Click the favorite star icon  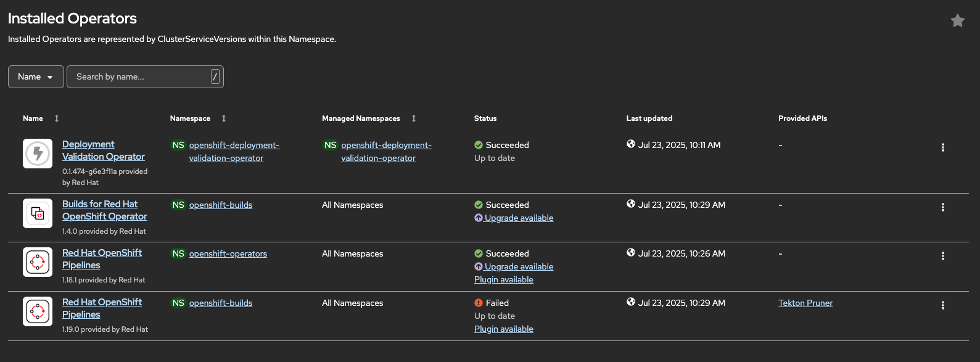[957, 21]
